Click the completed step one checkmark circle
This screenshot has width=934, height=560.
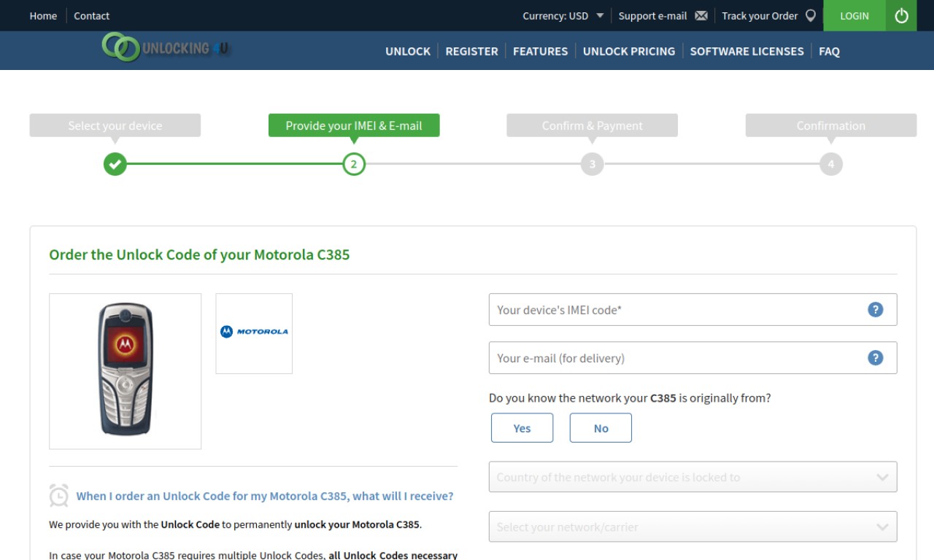coord(115,164)
